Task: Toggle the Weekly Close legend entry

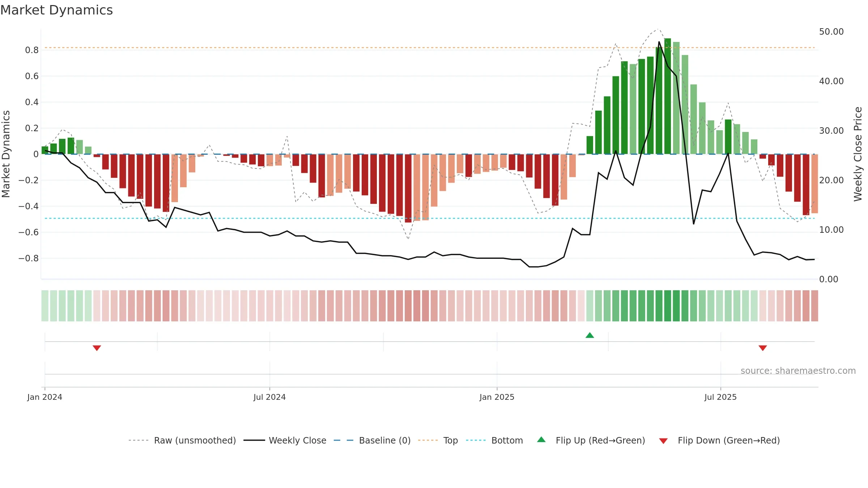Action: click(x=285, y=440)
